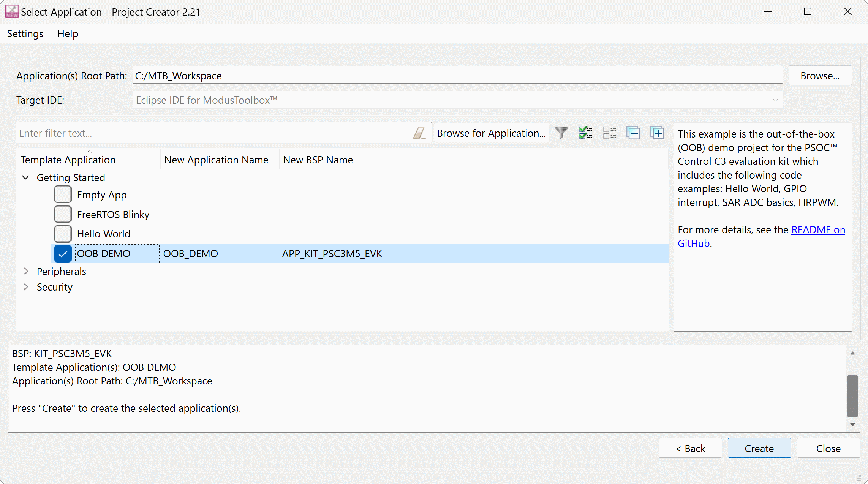Click the 'Application(s) Root Path: C:/MTB_Workspace' log line
This screenshot has width=868, height=484.
[x=112, y=381]
